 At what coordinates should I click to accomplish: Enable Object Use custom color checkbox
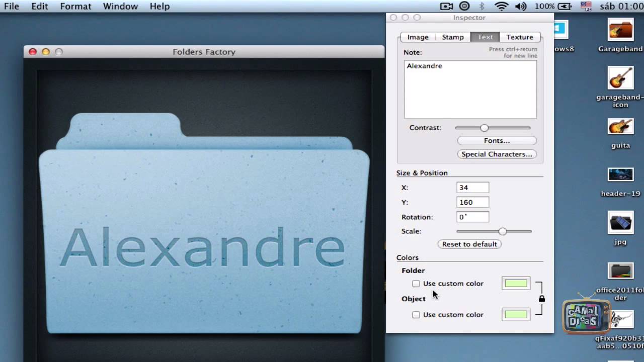click(x=416, y=315)
